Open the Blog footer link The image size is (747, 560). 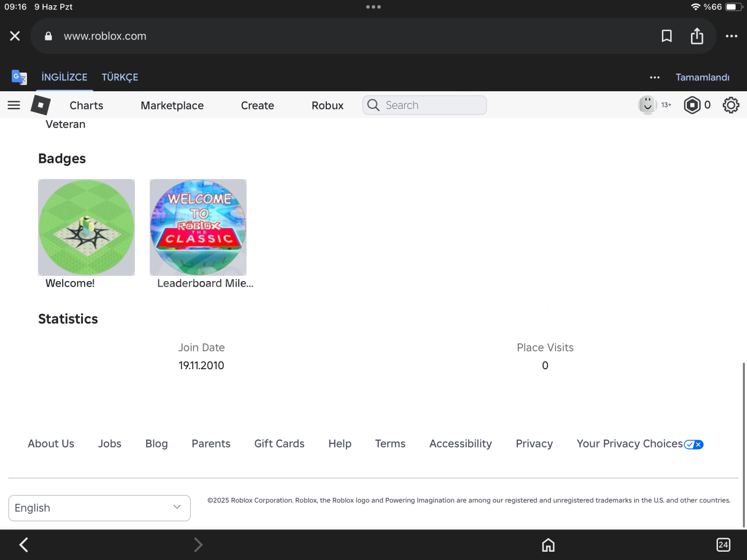click(x=157, y=444)
